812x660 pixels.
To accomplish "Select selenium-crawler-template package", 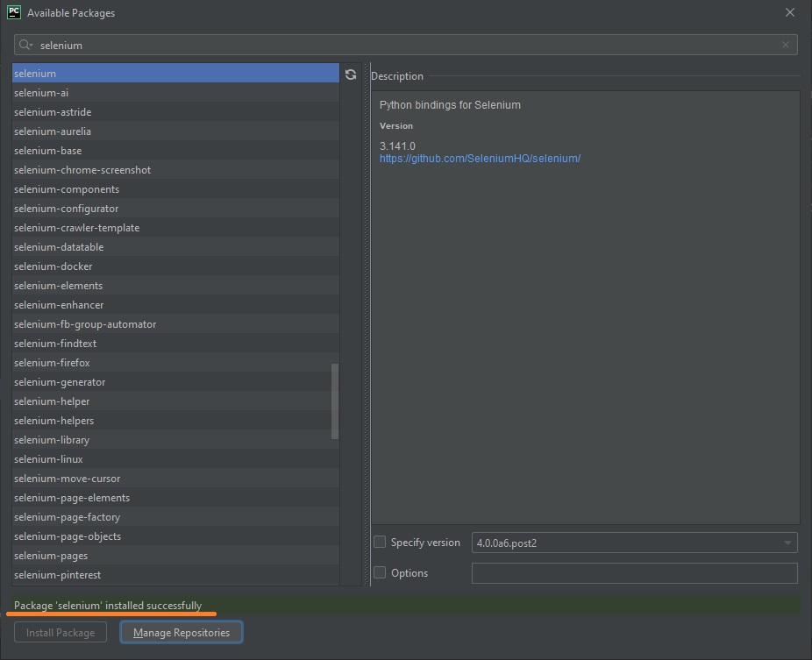I will (x=175, y=228).
